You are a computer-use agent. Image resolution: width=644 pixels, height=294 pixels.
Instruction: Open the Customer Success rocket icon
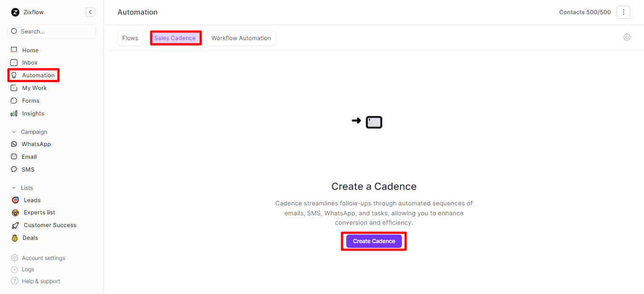[x=15, y=225]
